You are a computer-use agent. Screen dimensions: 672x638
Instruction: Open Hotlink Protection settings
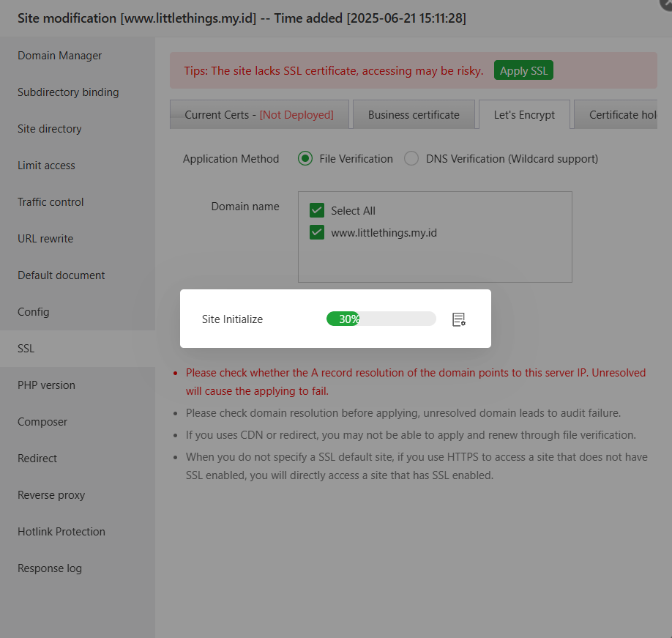coord(61,531)
